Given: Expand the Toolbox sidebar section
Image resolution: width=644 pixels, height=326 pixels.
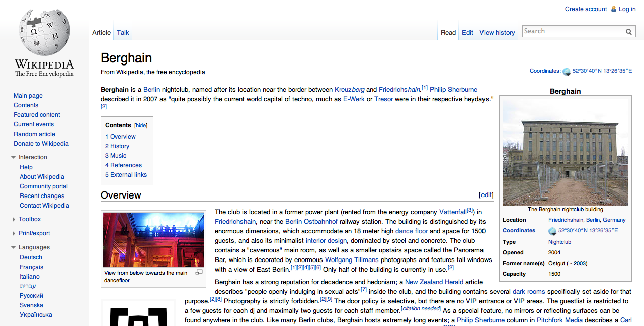Looking at the screenshot, I should point(13,219).
